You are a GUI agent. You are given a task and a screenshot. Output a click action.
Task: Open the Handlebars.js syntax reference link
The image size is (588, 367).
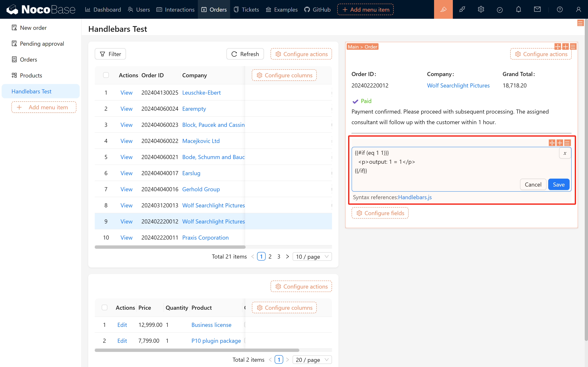click(x=415, y=197)
